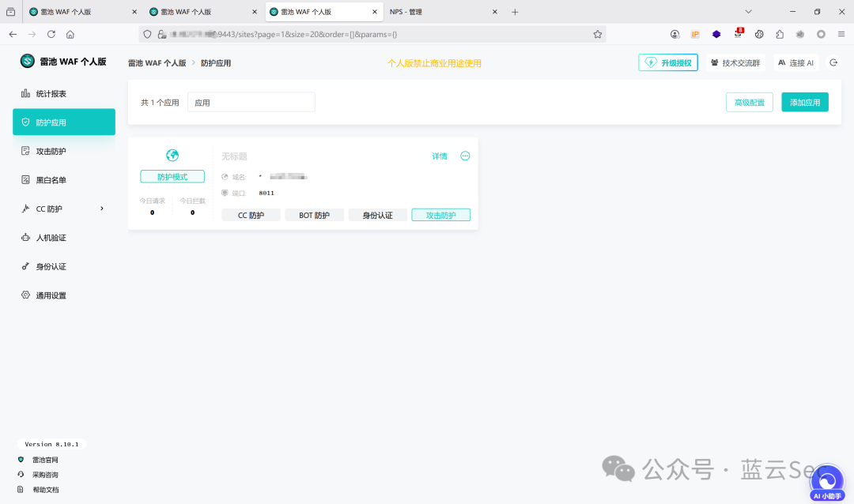
Task: Close the NPS - 管理 tab
Action: (494, 11)
